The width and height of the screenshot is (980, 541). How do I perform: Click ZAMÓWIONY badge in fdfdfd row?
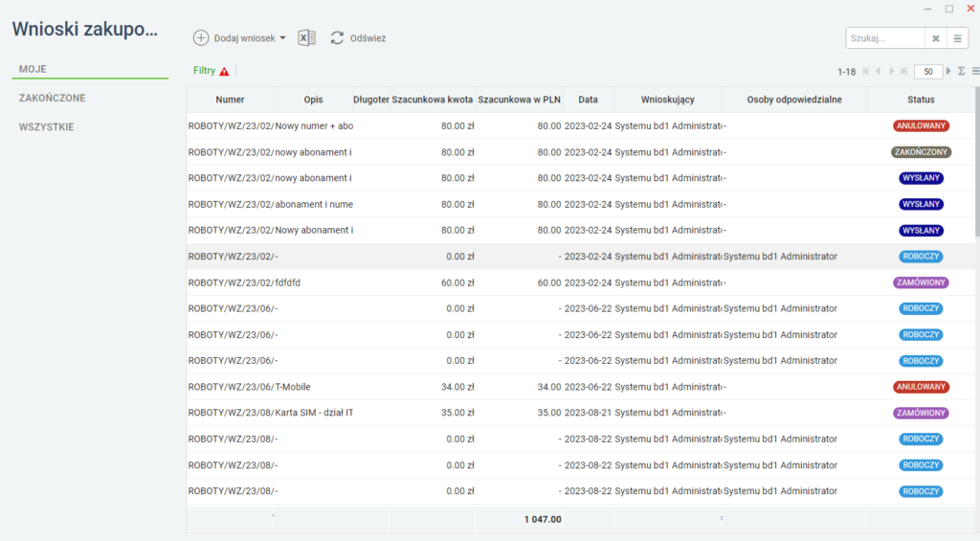[921, 282]
